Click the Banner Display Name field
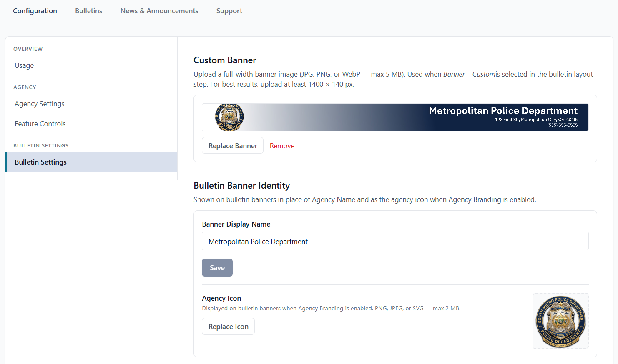 point(395,241)
